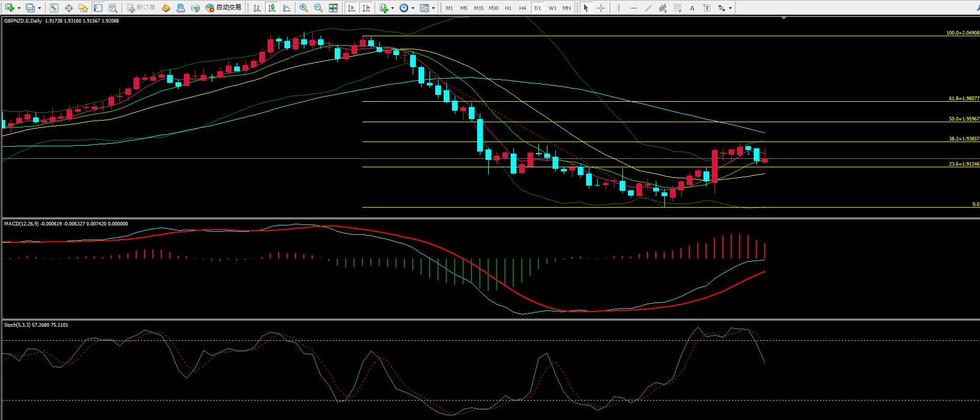Toggle chart auto scroll
Image resolution: width=980 pixels, height=420 pixels.
[351, 8]
